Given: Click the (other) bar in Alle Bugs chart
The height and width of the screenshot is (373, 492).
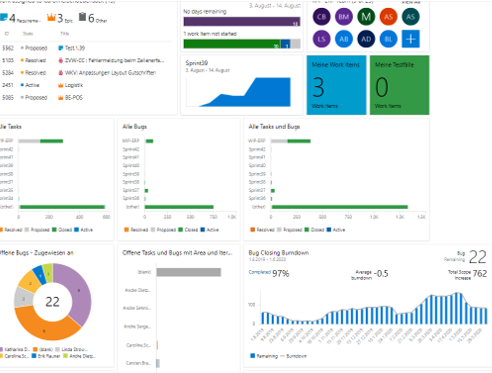Looking at the screenshot, I should coord(179,207).
